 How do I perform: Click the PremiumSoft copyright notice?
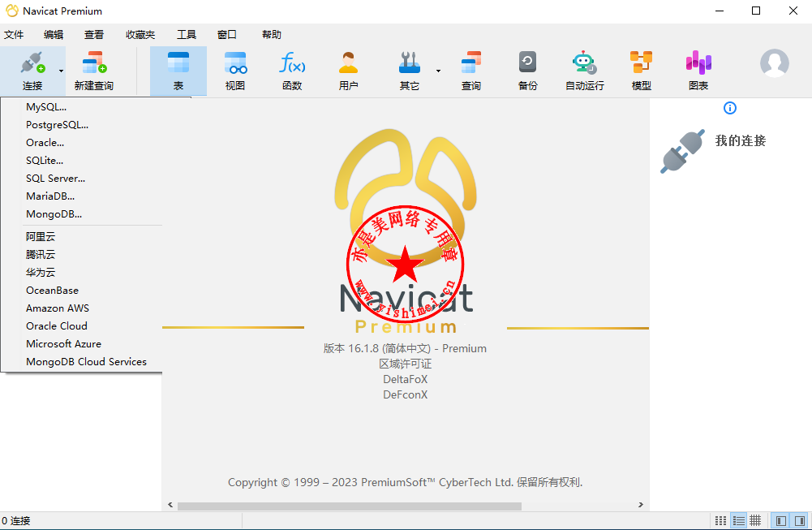tap(406, 482)
